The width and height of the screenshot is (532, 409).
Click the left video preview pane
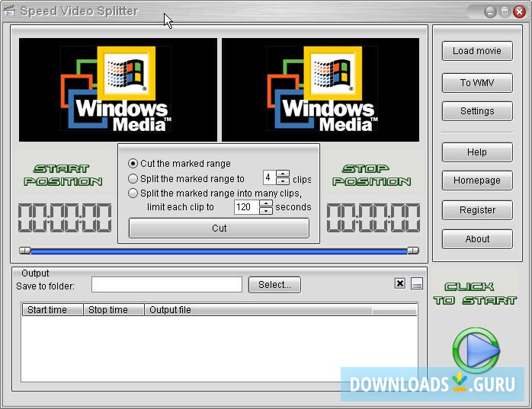tap(118, 90)
